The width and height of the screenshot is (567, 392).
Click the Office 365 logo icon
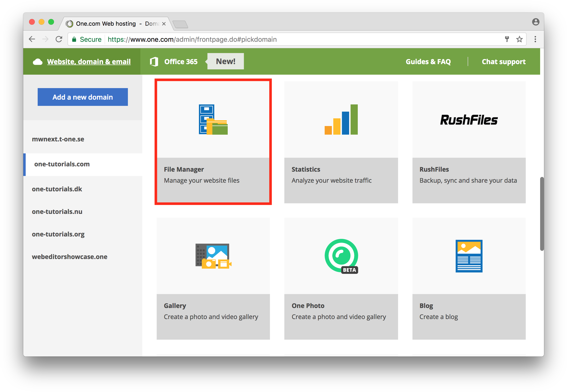154,61
